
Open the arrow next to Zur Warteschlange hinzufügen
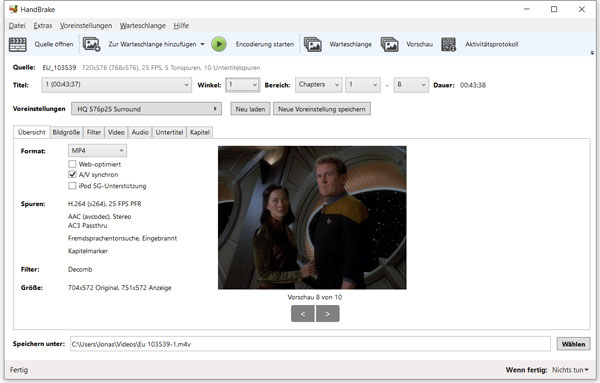tap(202, 44)
